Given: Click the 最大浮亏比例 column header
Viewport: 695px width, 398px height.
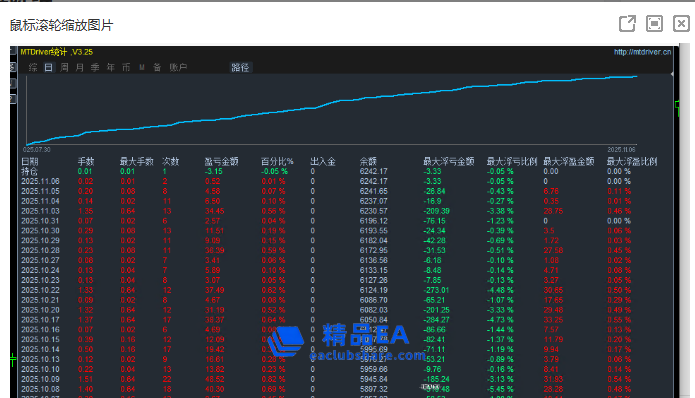Looking at the screenshot, I should click(x=512, y=161).
